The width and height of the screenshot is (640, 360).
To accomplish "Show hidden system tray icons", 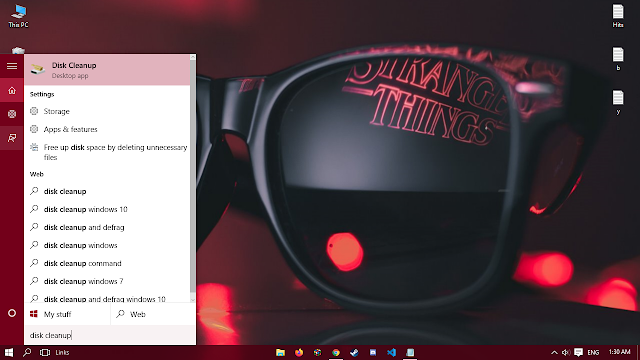I will 554,352.
